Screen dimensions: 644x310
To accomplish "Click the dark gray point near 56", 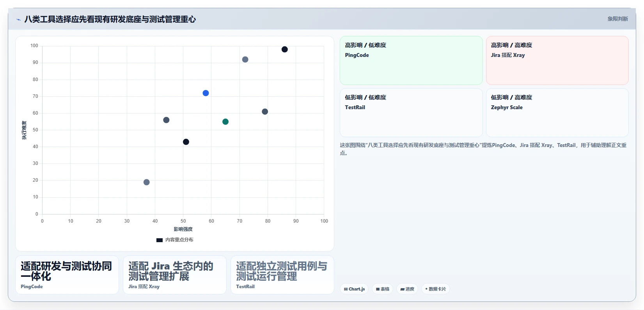I will [166, 120].
